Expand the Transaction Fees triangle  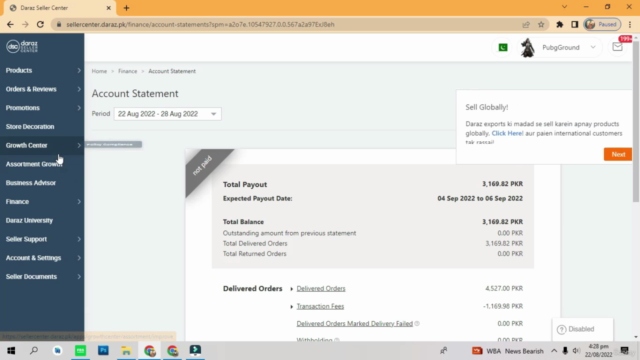(x=291, y=307)
